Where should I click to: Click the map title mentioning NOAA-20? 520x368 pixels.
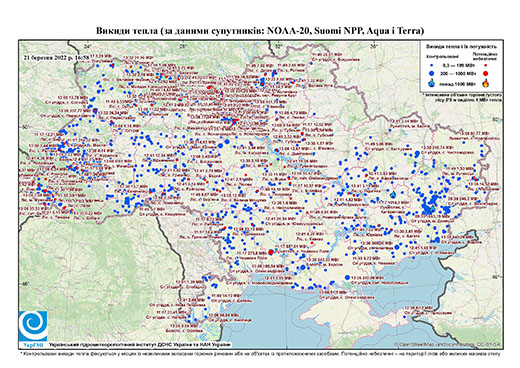(260, 31)
